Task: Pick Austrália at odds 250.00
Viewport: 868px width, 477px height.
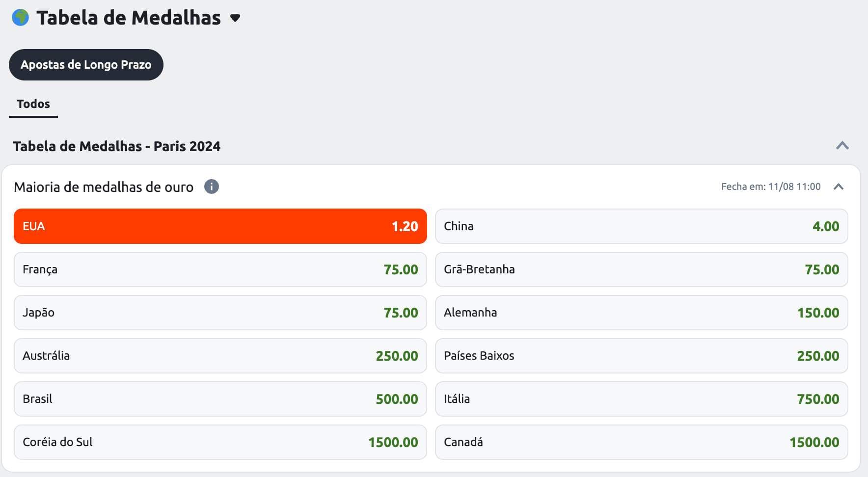Action: pyautogui.click(x=220, y=356)
